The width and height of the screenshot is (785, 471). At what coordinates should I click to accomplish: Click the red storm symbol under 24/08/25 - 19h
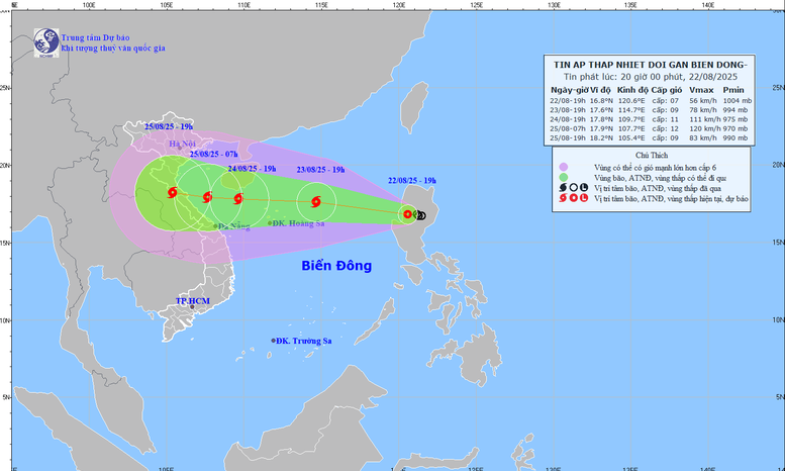coord(238,199)
